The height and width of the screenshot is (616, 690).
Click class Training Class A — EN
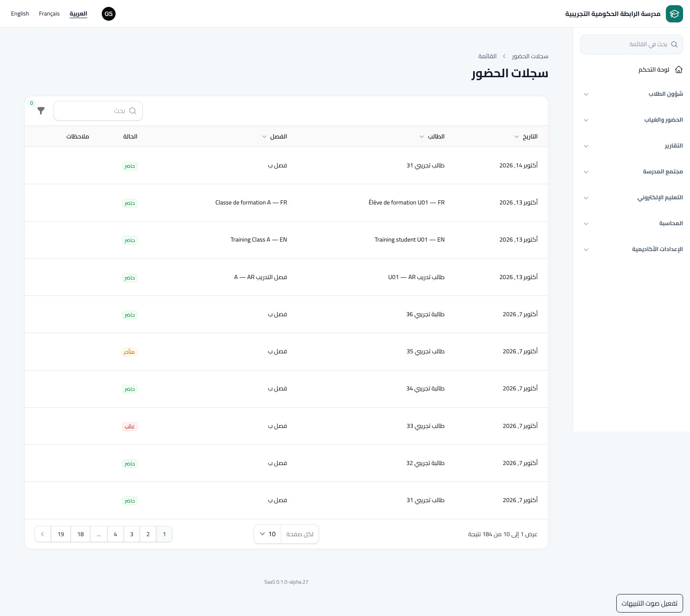(x=259, y=240)
